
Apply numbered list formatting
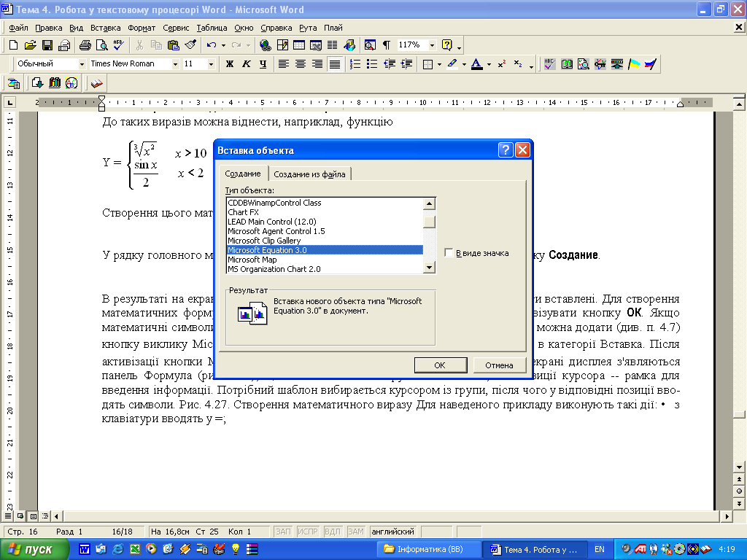point(355,64)
